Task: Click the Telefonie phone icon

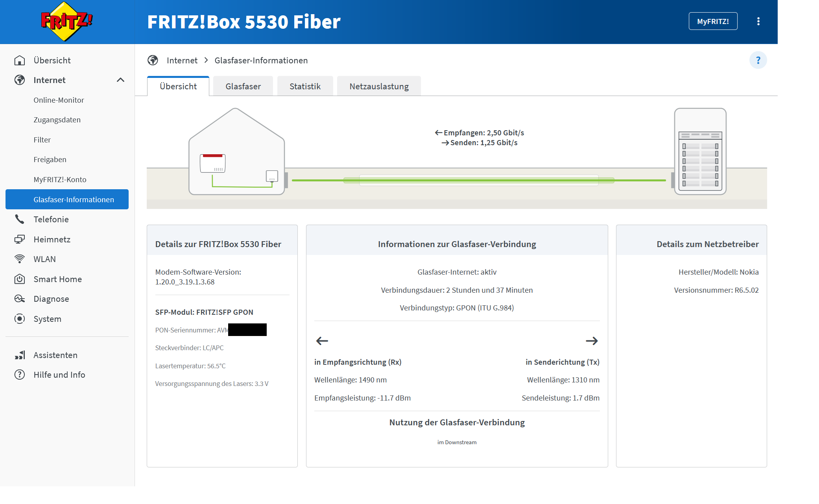Action: (x=20, y=219)
